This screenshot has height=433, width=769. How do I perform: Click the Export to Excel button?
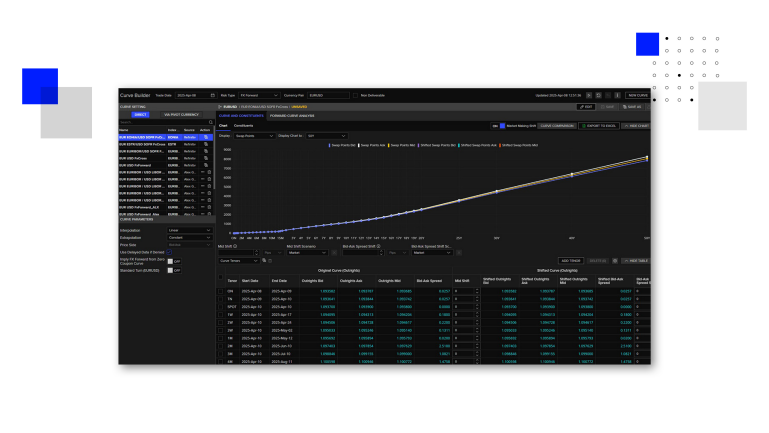598,126
